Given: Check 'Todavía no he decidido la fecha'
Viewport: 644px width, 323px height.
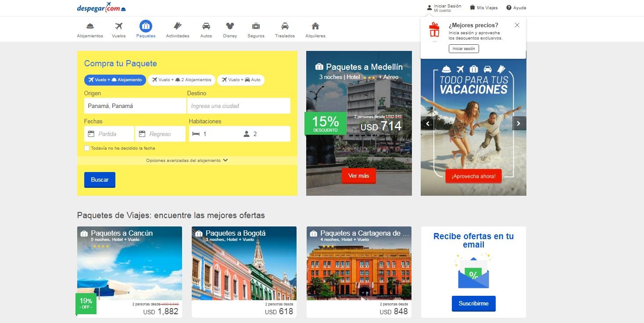Looking at the screenshot, I should point(87,148).
